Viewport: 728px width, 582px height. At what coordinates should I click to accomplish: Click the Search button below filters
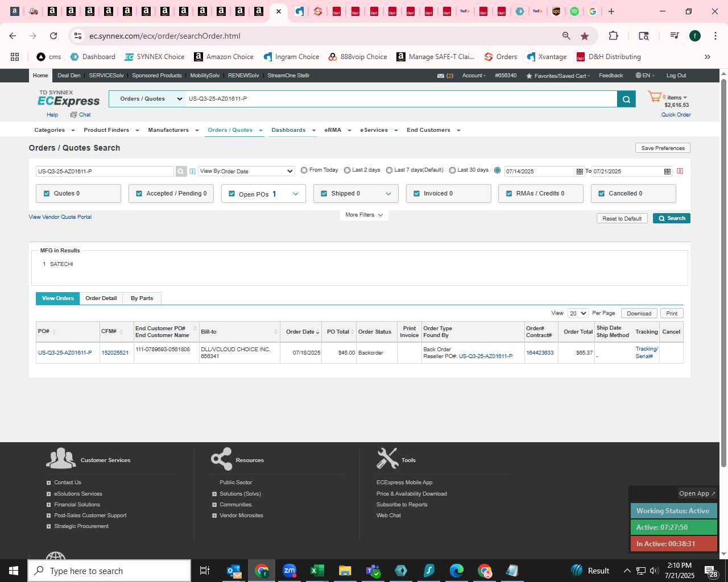[672, 218]
